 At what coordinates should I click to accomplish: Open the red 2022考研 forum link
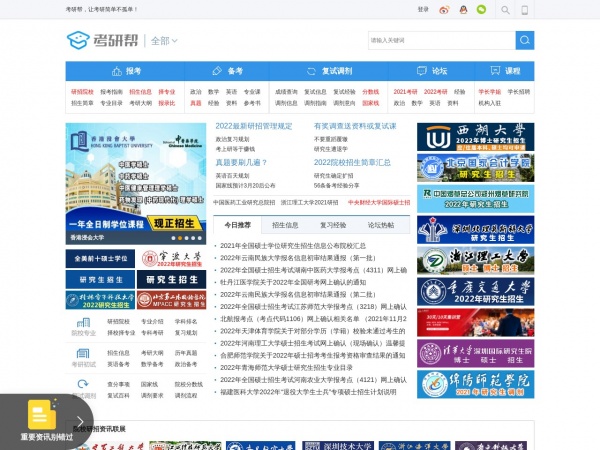point(435,92)
